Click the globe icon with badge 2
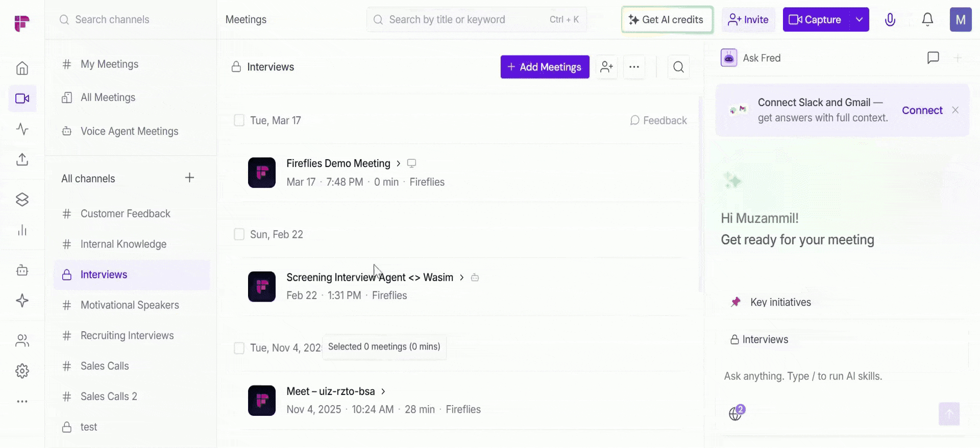Viewport: 980px width, 448px height. pos(736,413)
